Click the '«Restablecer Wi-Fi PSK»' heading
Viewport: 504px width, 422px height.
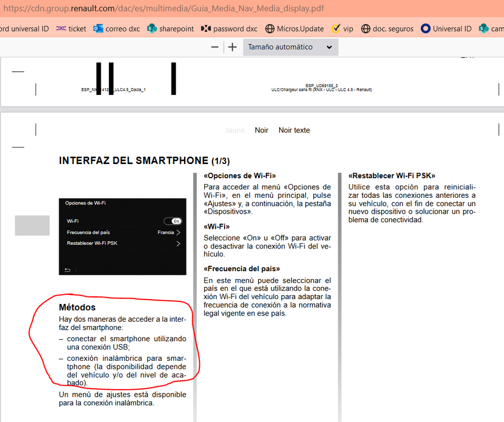click(392, 176)
